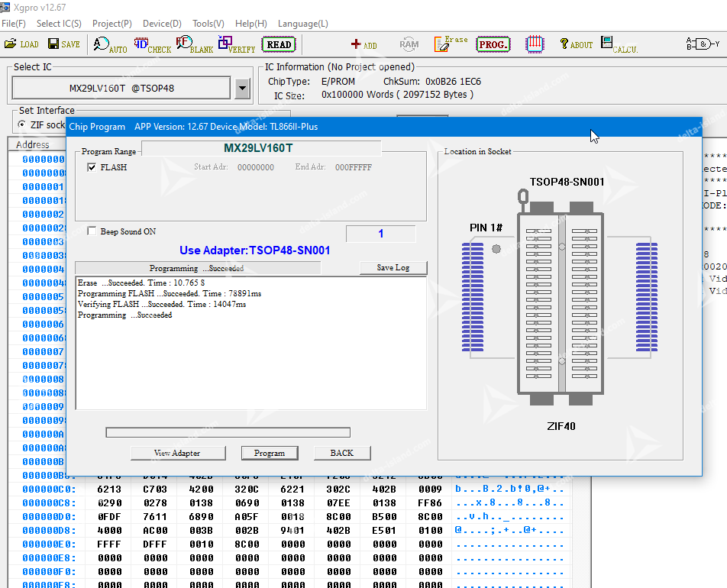Click address label 000000F0

point(49,572)
